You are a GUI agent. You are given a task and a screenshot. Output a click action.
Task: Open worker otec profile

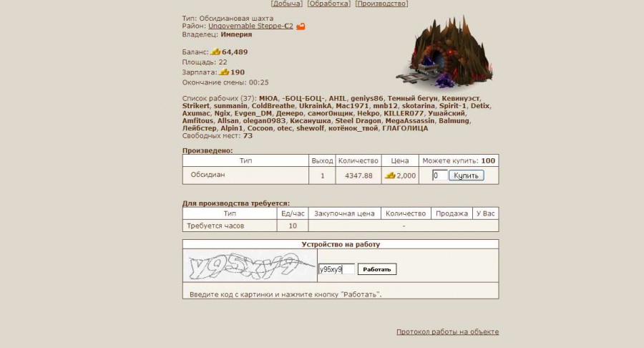click(x=285, y=127)
